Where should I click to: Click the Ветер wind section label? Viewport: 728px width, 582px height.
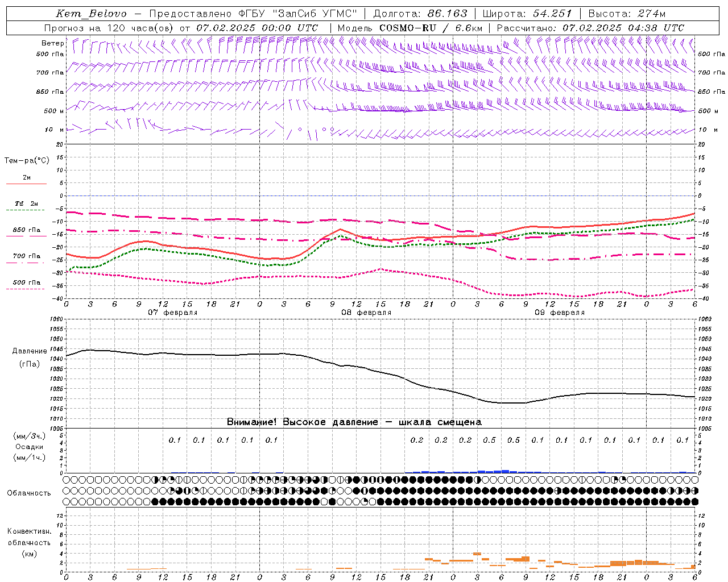(52, 43)
